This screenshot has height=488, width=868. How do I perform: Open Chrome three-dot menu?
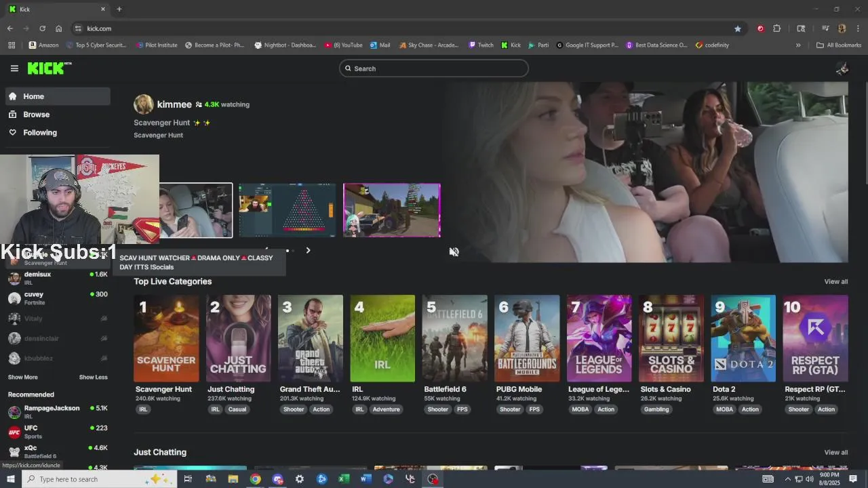coord(858,28)
